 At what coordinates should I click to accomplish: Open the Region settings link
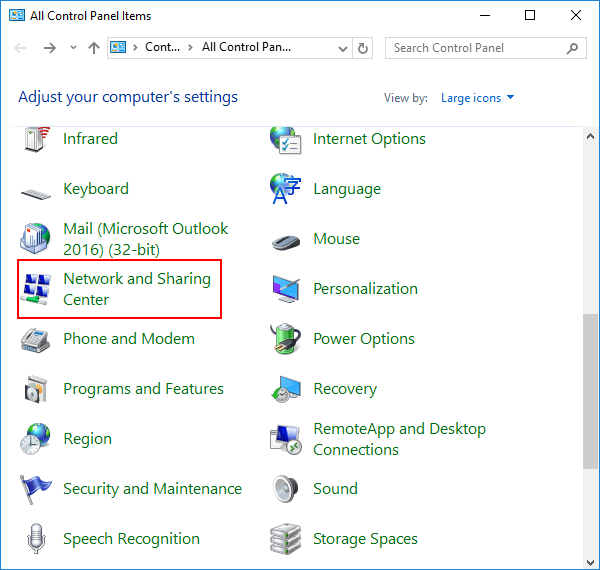click(x=88, y=439)
